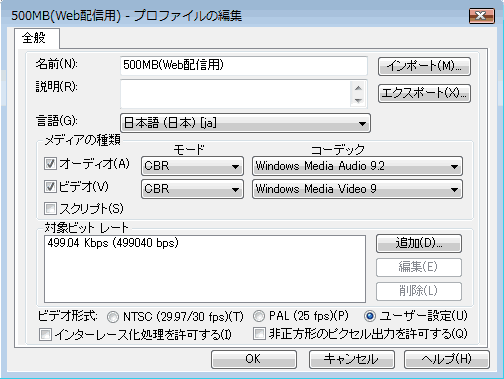Click the description box scroll down arrow
This screenshot has height=379, width=504.
pyautogui.click(x=358, y=101)
